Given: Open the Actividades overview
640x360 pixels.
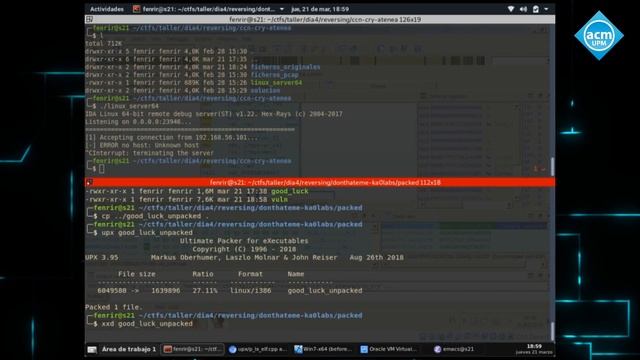Looking at the screenshot, I should point(107,9).
